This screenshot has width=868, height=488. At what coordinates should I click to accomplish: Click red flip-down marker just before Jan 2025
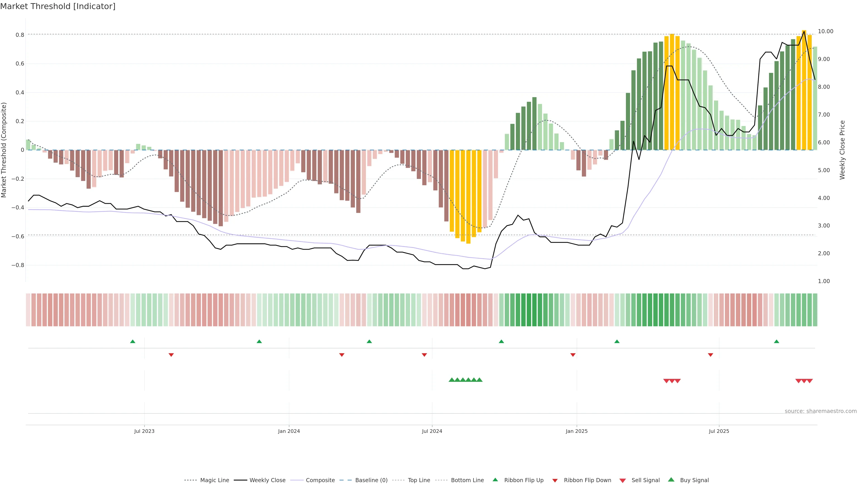(x=573, y=355)
